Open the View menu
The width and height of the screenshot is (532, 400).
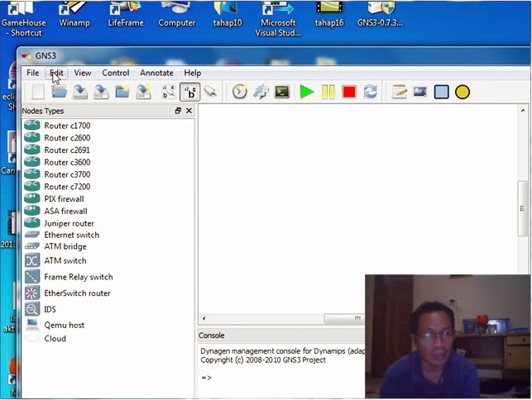click(x=83, y=73)
